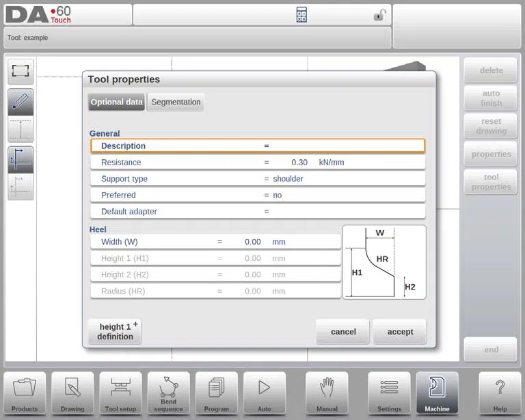
Task: Select the vertical dimension line tool
Action: [x=21, y=129]
